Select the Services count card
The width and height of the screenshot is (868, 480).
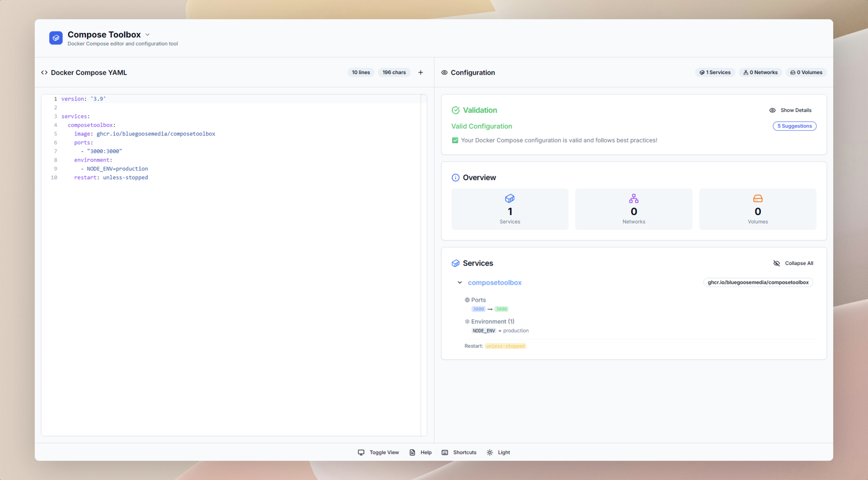509,209
